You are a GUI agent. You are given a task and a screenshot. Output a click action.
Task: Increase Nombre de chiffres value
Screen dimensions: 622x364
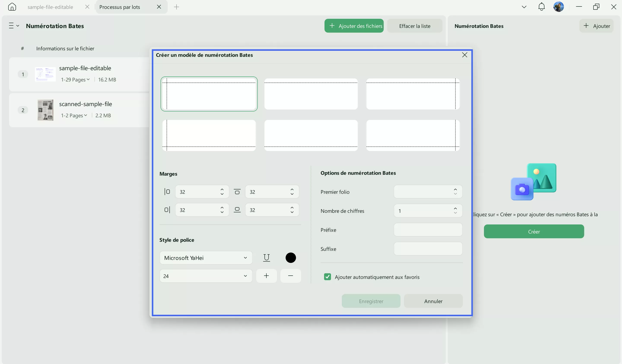455,208
